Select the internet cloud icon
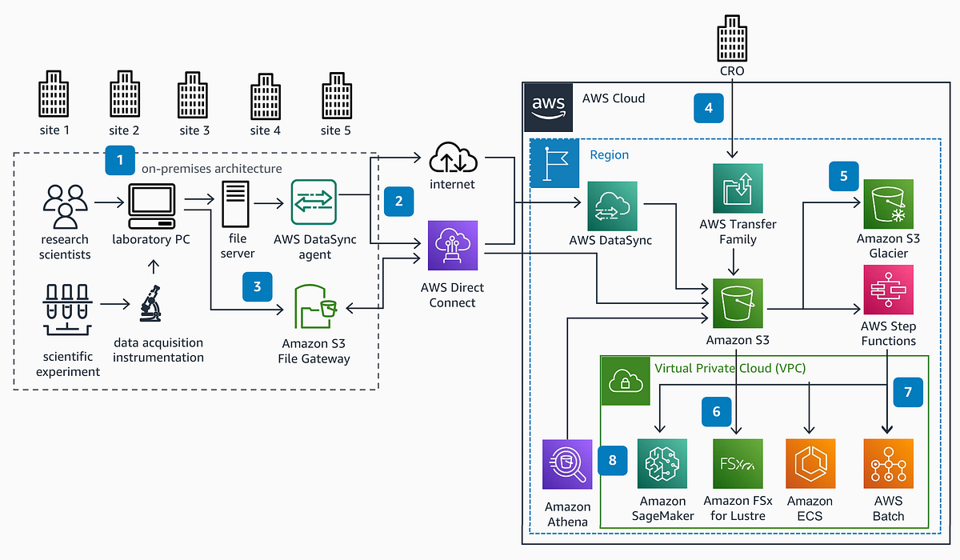The height and width of the screenshot is (560, 960). pyautogui.click(x=452, y=160)
